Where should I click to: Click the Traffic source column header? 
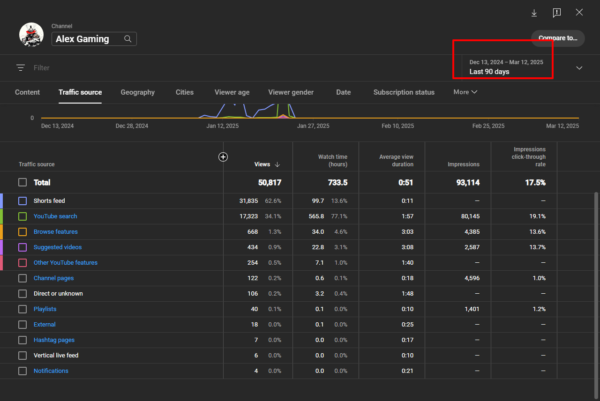click(37, 164)
